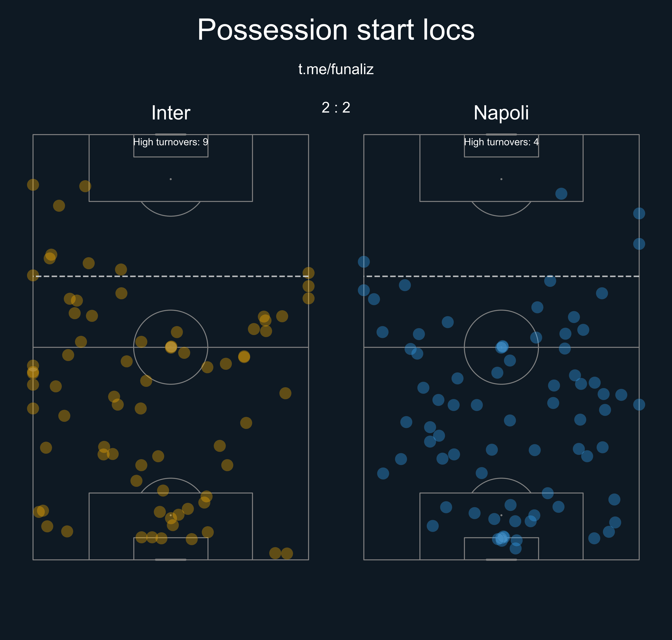Click the "High turnovers: 4" label
The image size is (672, 640).
click(501, 142)
